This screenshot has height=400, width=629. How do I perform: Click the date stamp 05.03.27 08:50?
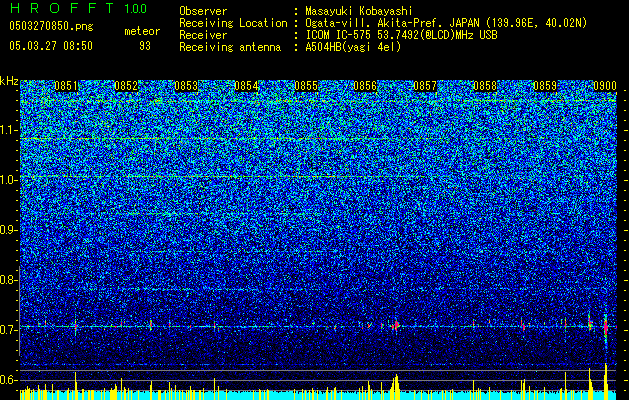coord(51,46)
